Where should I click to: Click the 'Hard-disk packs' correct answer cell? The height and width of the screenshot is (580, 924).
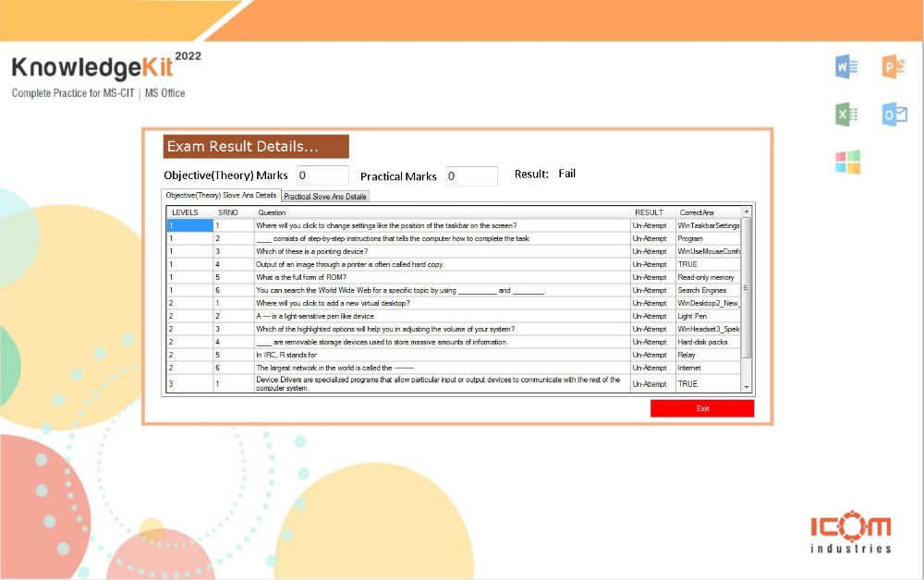[x=709, y=342]
